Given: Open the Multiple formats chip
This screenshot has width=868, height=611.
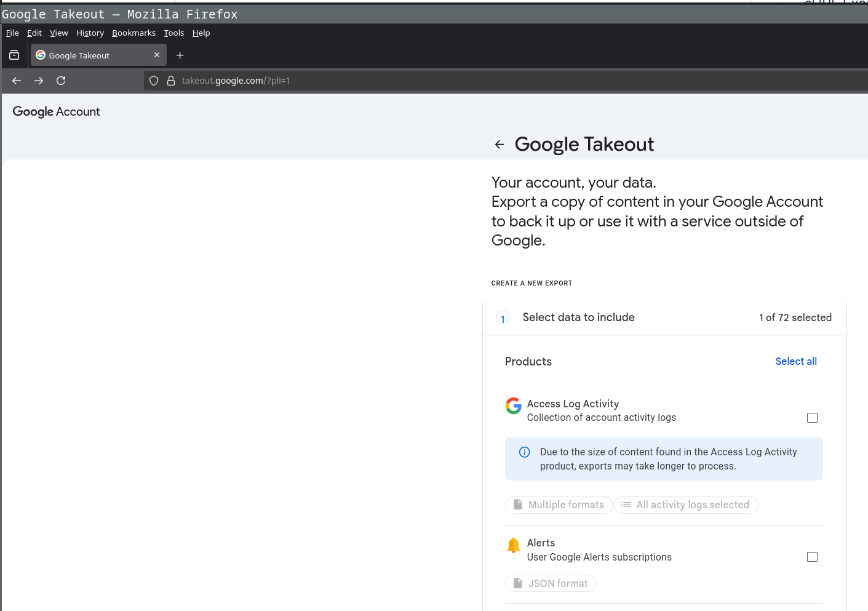Looking at the screenshot, I should pos(559,505).
